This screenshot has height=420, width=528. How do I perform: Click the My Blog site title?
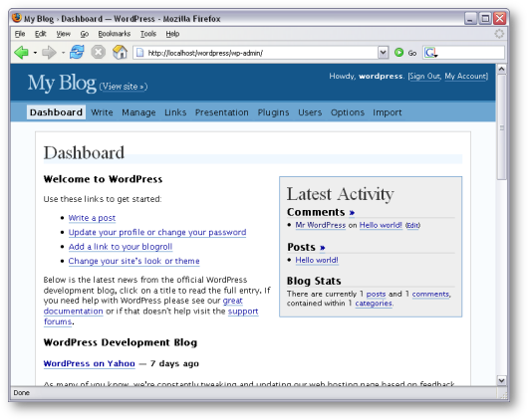pos(62,83)
